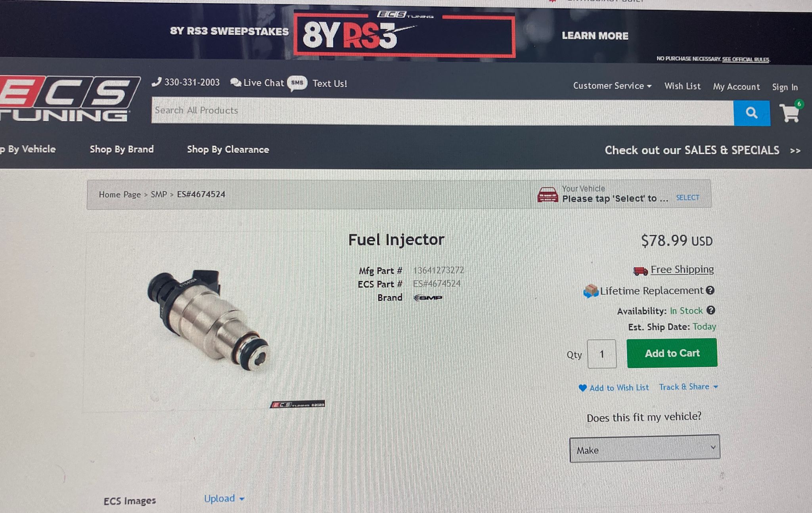Click the fuel injector product image

pos(209,320)
